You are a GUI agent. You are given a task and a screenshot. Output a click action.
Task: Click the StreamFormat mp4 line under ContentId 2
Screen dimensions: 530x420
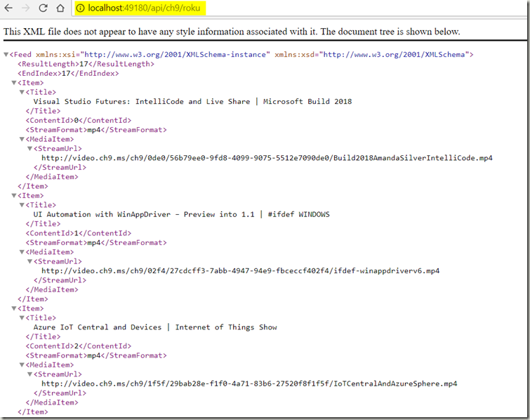click(x=96, y=356)
